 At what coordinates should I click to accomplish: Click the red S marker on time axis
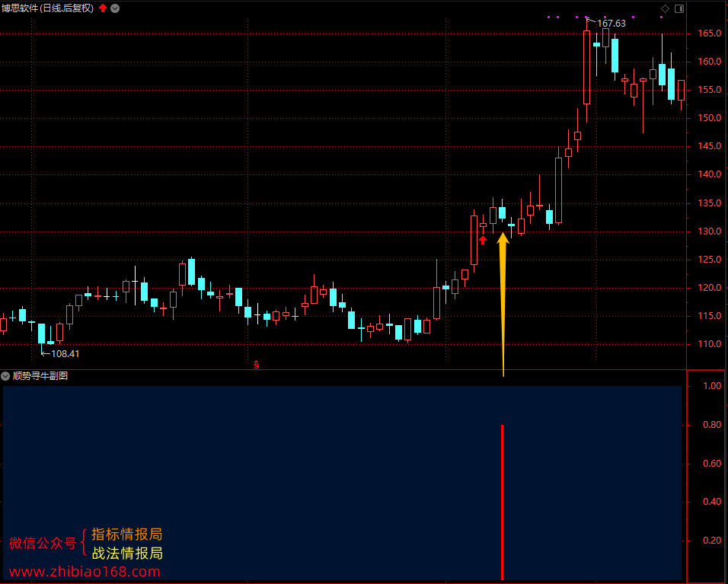tap(257, 365)
